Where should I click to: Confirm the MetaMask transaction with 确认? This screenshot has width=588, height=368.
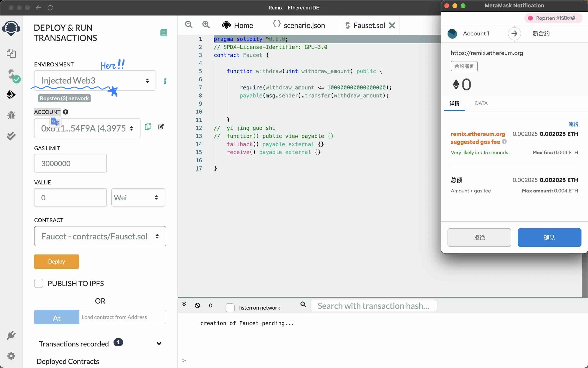coord(549,237)
